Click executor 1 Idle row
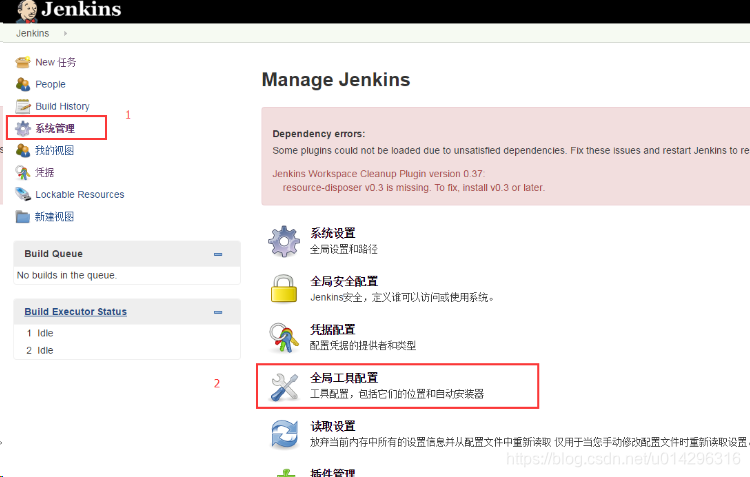The width and height of the screenshot is (750, 477). (127, 333)
